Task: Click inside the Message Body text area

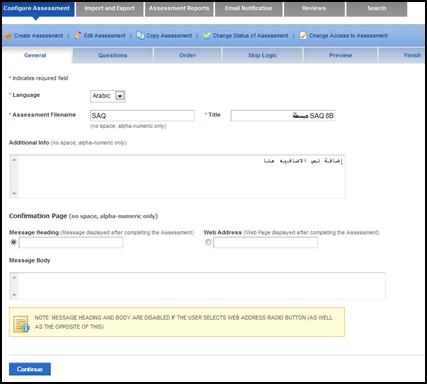Action: pos(197,286)
